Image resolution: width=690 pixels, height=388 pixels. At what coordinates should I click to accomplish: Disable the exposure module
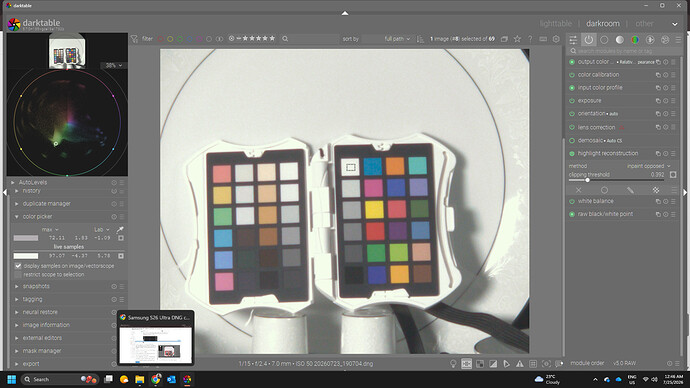(x=572, y=101)
